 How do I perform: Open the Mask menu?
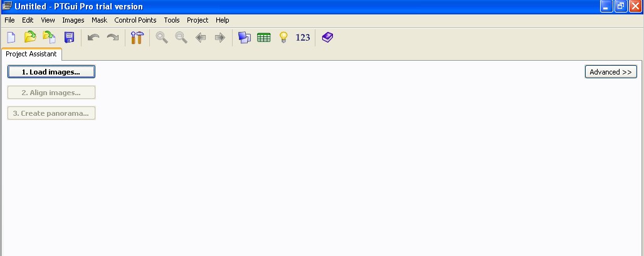click(x=99, y=20)
